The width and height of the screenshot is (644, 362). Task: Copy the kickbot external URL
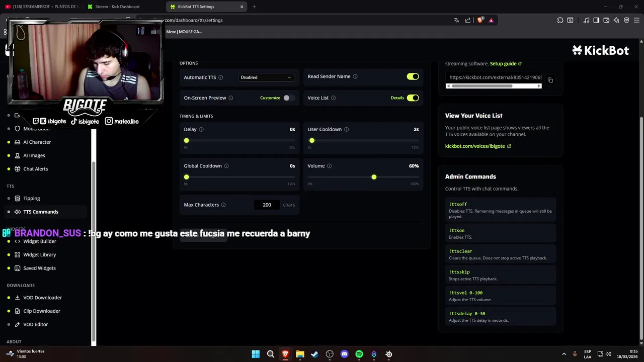[550, 80]
